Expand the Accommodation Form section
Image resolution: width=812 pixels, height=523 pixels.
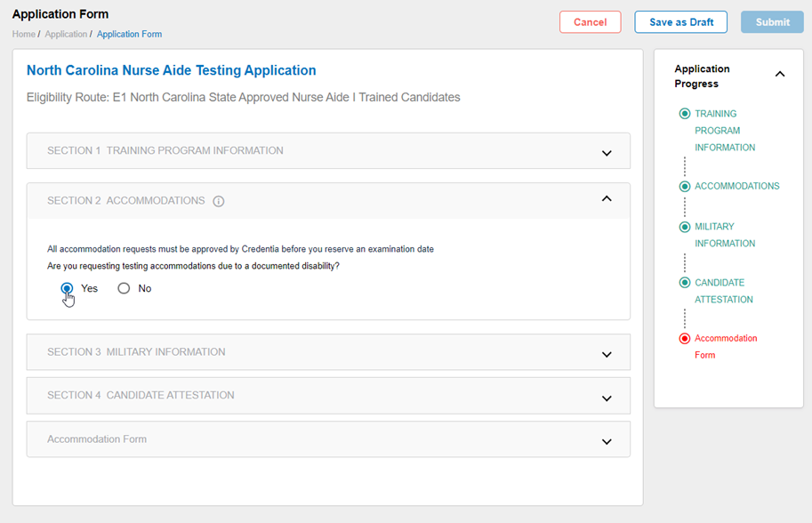coord(328,439)
